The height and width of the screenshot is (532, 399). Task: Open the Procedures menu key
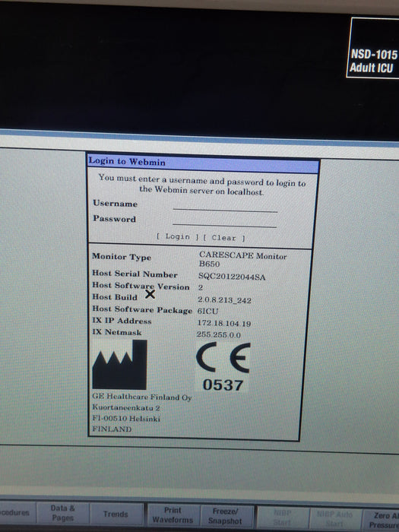[x=16, y=513]
